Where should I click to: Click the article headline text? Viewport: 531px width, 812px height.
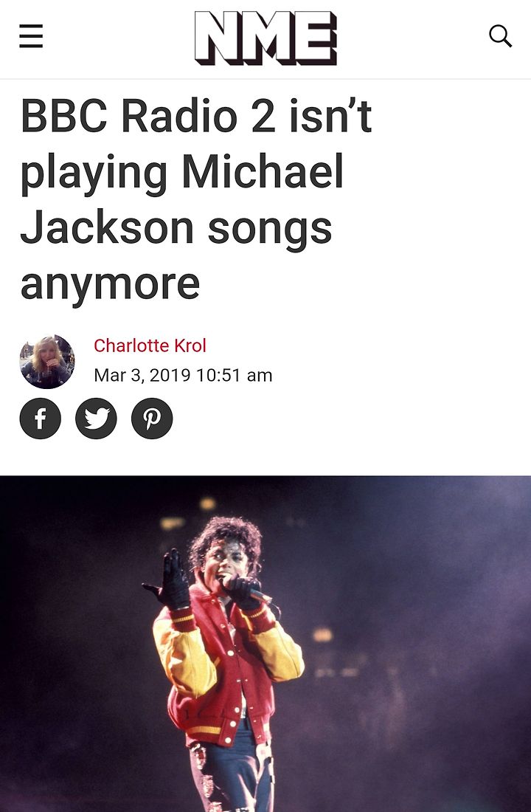click(x=196, y=199)
